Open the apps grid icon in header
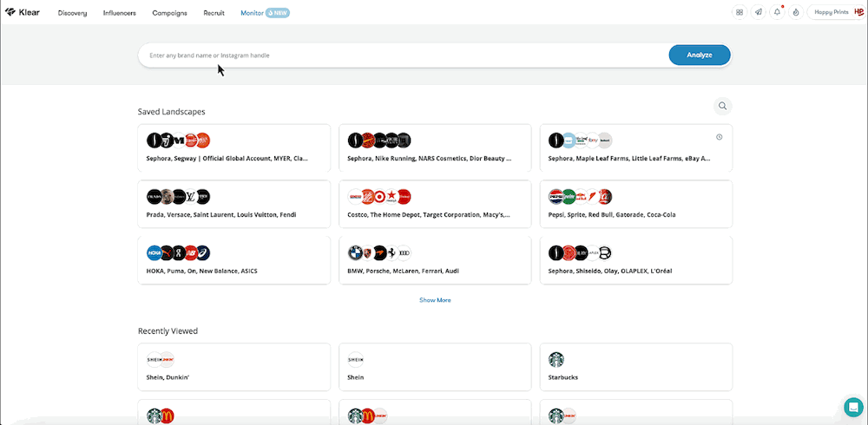This screenshot has width=868, height=425. click(x=740, y=12)
